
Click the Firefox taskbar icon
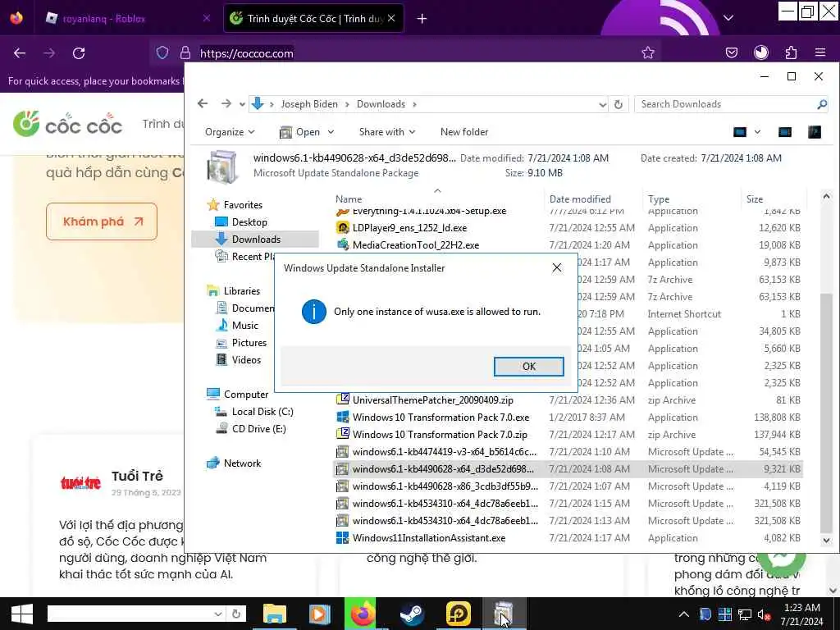point(363,614)
